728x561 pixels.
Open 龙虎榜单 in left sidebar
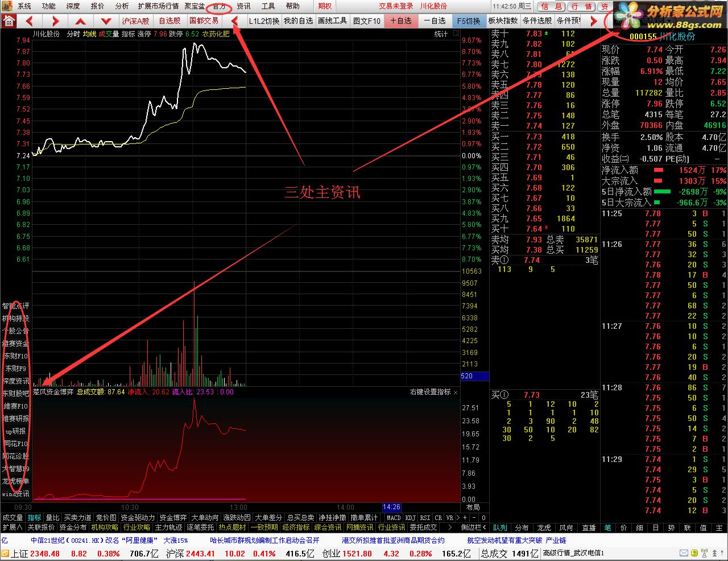click(x=16, y=481)
